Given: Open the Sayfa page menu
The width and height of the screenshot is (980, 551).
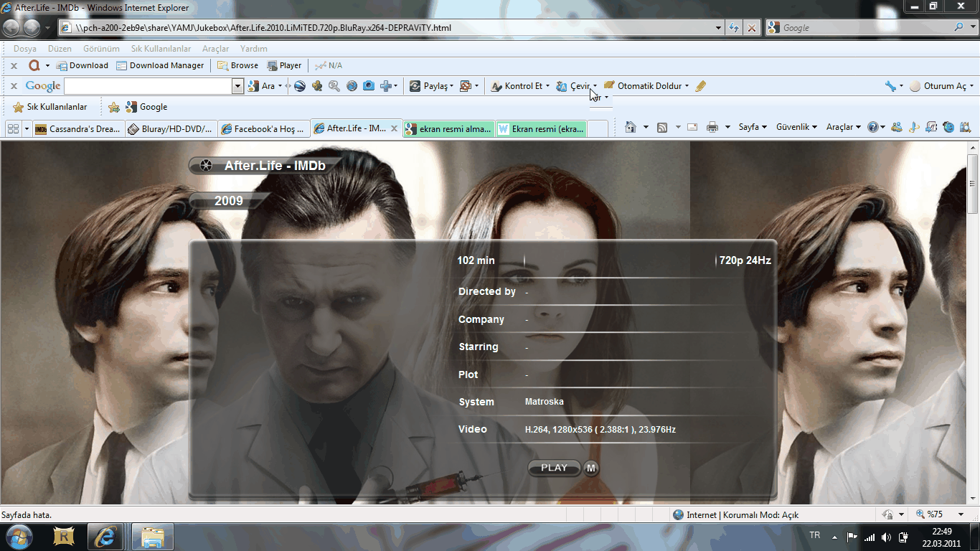Looking at the screenshot, I should coord(753,127).
